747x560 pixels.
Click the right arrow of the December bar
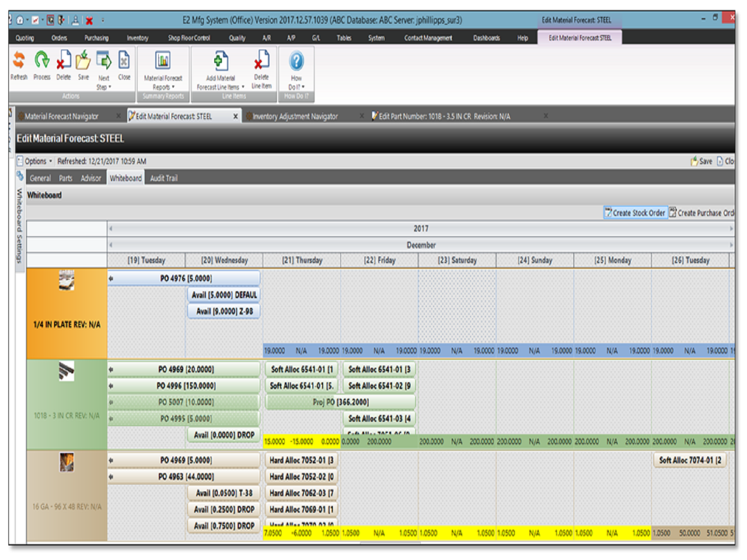coord(731,245)
